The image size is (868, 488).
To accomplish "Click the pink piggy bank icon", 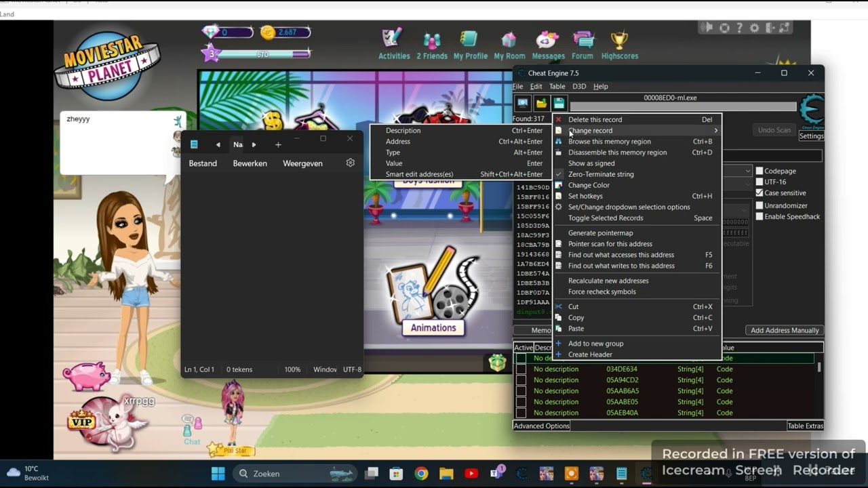I will coord(87,375).
